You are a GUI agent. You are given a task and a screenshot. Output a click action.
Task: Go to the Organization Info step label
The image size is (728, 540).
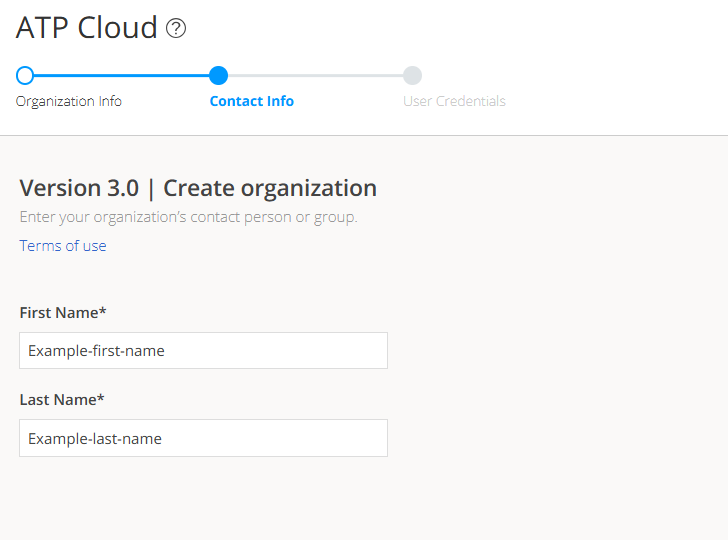coord(69,101)
